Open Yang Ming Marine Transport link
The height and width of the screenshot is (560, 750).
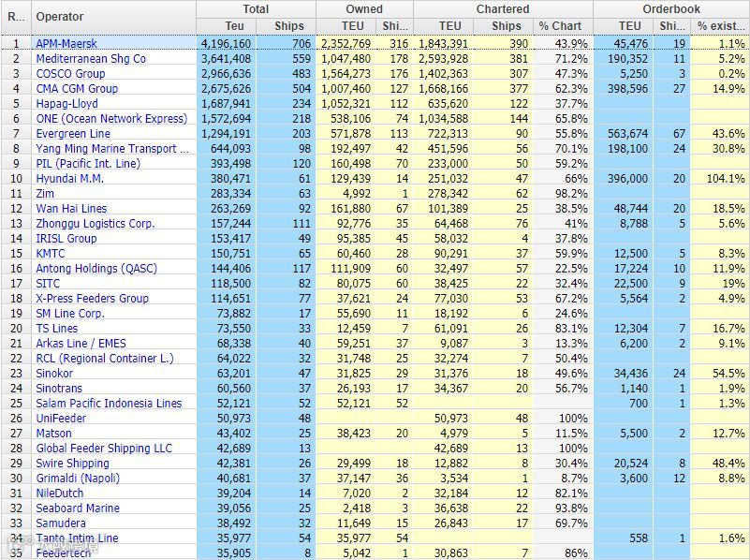112,149
